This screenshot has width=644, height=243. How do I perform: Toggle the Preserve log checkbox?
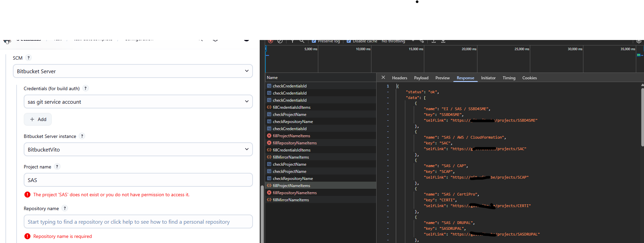tap(314, 41)
